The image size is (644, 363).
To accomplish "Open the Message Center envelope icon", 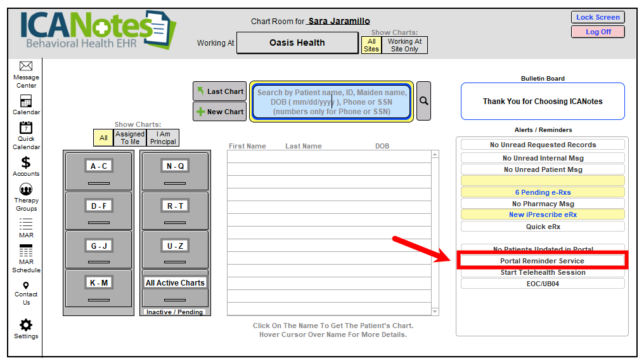I will tap(26, 66).
